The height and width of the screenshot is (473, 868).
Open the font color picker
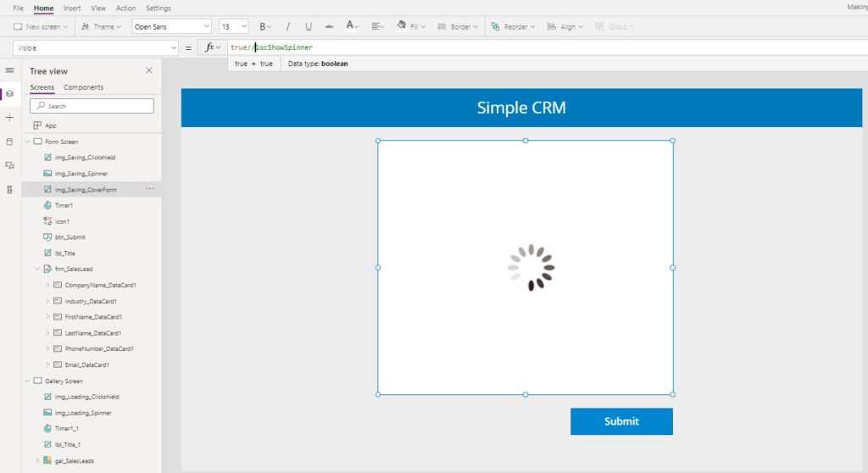click(x=352, y=26)
